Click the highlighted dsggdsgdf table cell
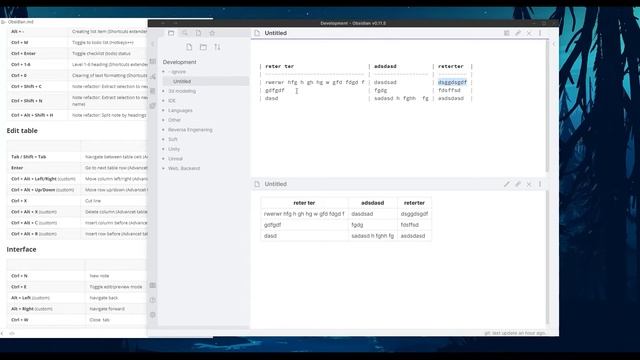The width and height of the screenshot is (640, 360). 452,82
